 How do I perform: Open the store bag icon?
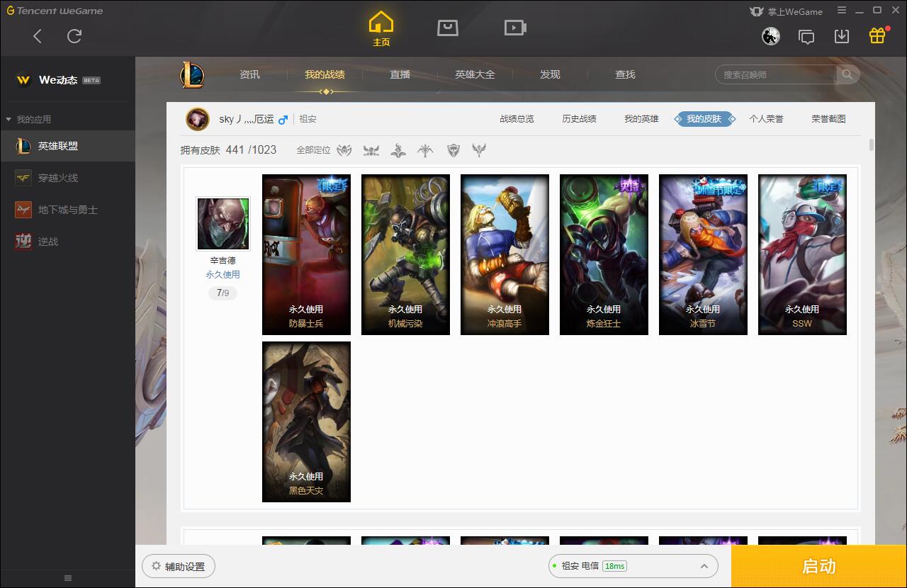[x=448, y=28]
